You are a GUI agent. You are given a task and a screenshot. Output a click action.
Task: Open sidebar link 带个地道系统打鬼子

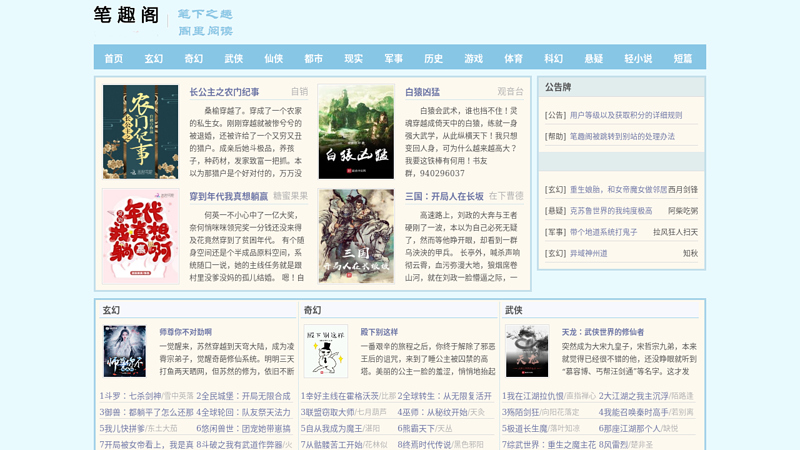[x=604, y=232]
